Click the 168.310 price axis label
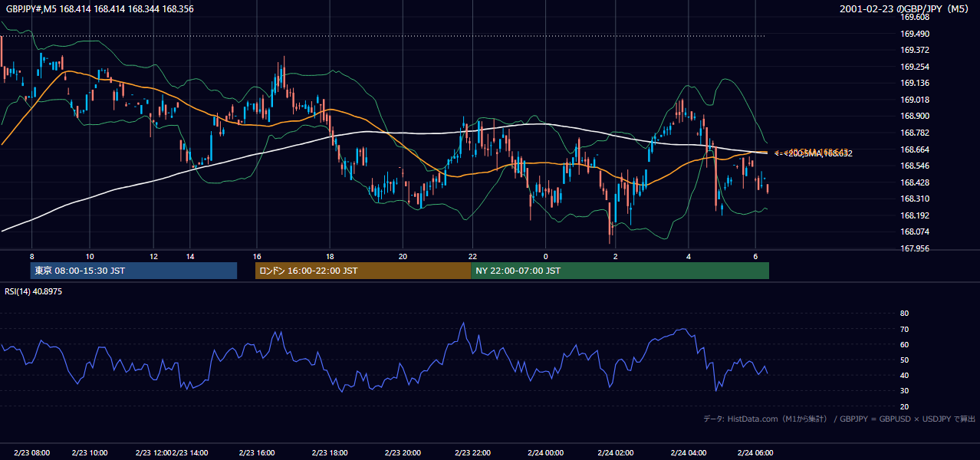The height and width of the screenshot is (460, 980). pyautogui.click(x=914, y=199)
